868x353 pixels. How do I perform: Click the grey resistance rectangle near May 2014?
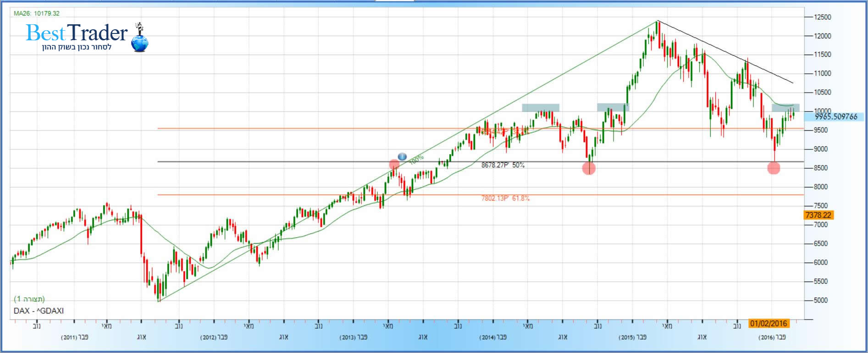coord(540,108)
